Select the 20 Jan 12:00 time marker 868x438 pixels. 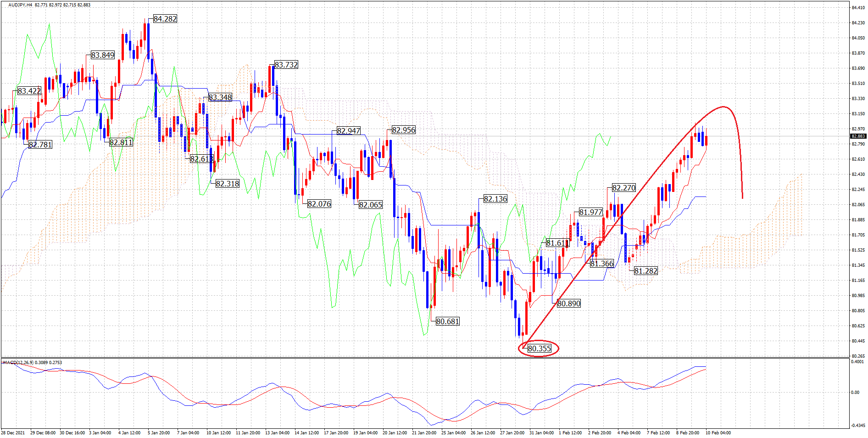coord(395,432)
